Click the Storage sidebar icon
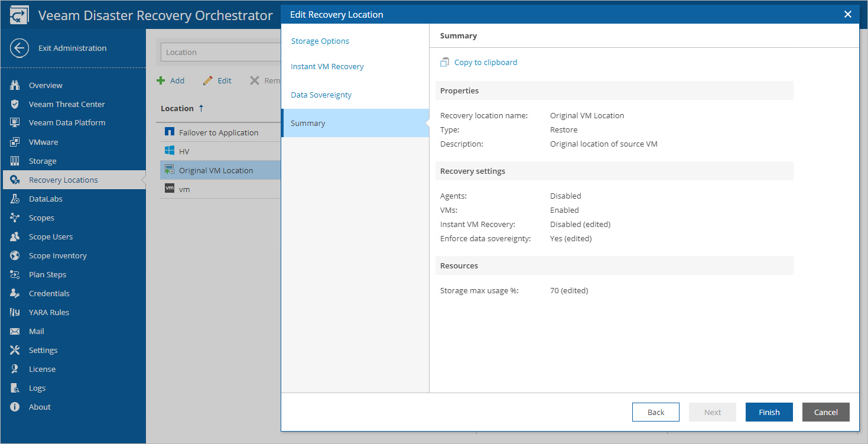This screenshot has width=868, height=444. point(15,161)
